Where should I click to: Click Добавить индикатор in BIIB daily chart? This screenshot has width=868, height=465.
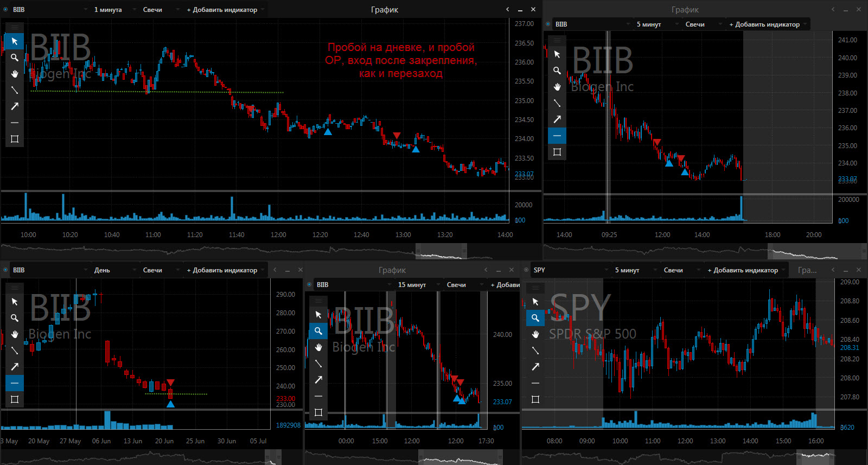[x=225, y=270]
